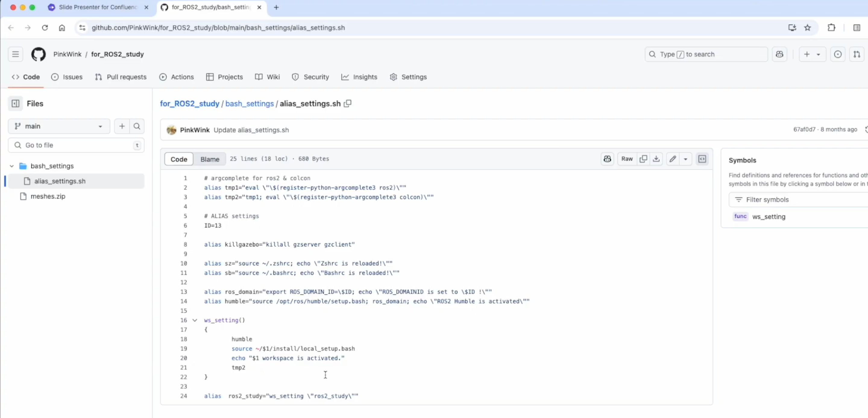This screenshot has width=868, height=418.
Task: Click the Raw button
Action: pos(627,159)
